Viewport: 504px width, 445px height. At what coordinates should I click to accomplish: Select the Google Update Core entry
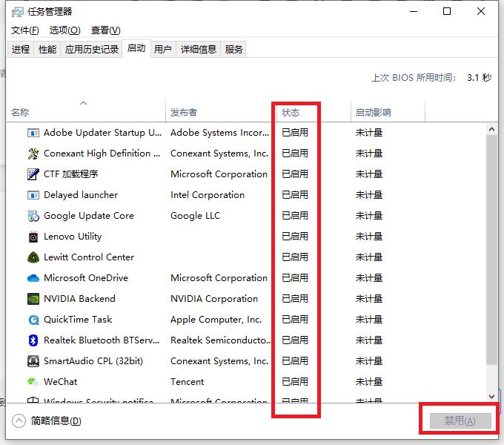tap(89, 216)
